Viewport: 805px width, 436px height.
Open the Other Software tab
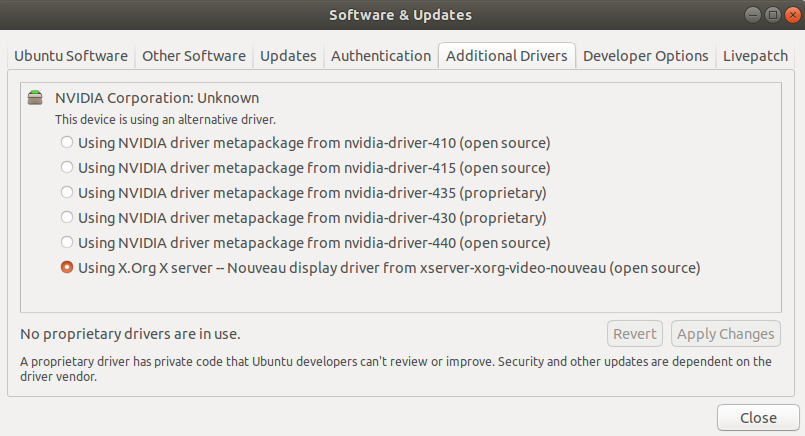click(x=194, y=55)
